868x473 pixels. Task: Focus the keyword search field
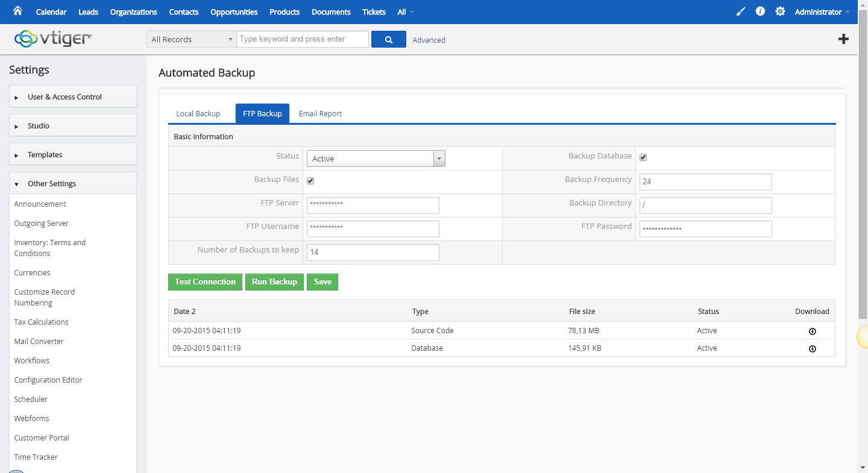[x=303, y=39]
